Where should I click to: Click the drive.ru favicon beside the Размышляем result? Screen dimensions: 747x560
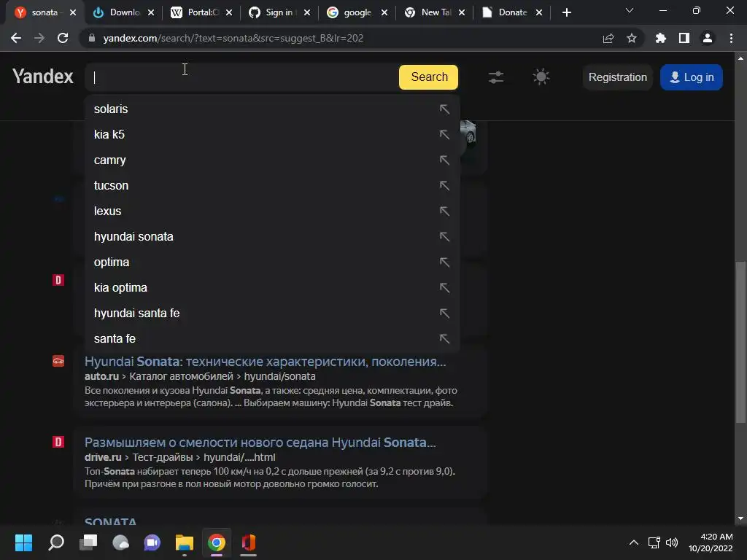point(58,442)
